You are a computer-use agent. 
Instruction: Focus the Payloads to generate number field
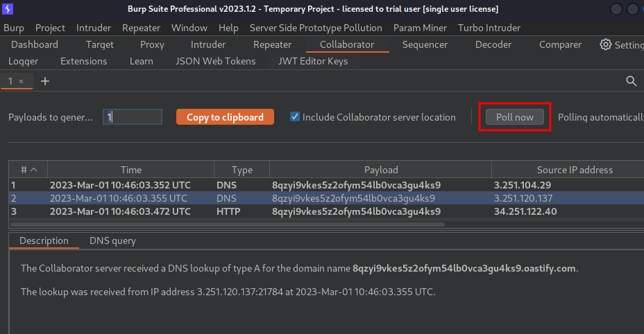[133, 117]
